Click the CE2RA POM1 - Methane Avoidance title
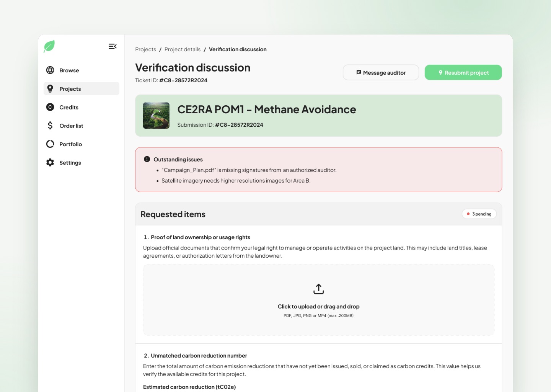 coord(267,109)
